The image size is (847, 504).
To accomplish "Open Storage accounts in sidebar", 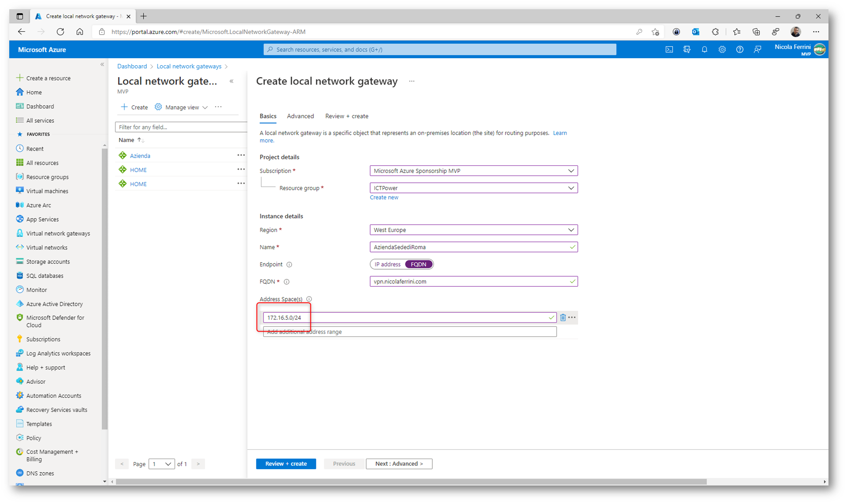I will click(48, 262).
